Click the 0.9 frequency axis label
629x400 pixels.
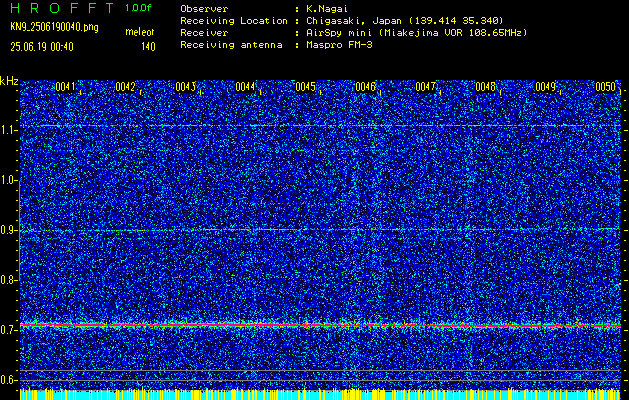[8, 230]
